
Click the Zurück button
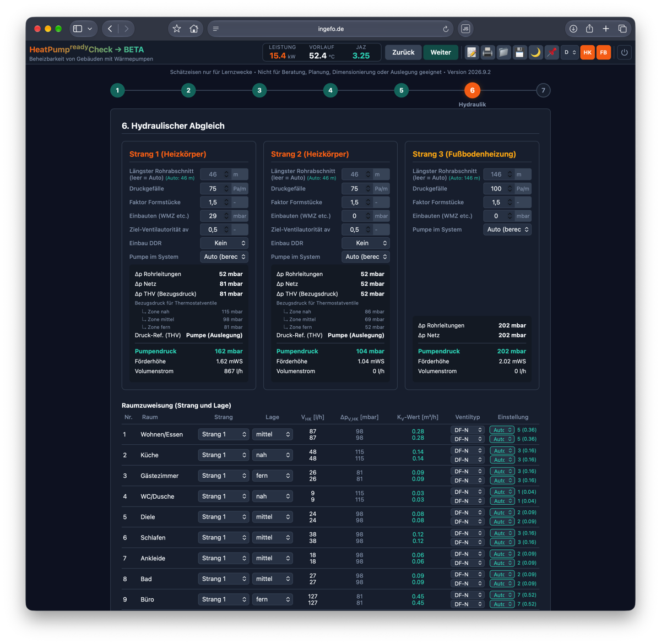pos(403,52)
